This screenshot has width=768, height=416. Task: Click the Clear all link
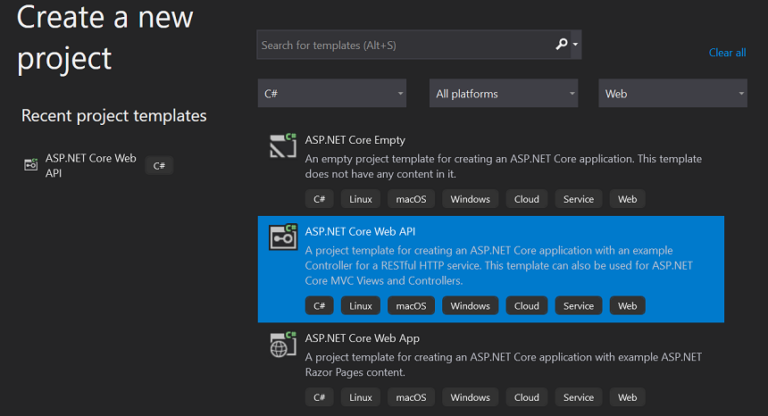(727, 53)
